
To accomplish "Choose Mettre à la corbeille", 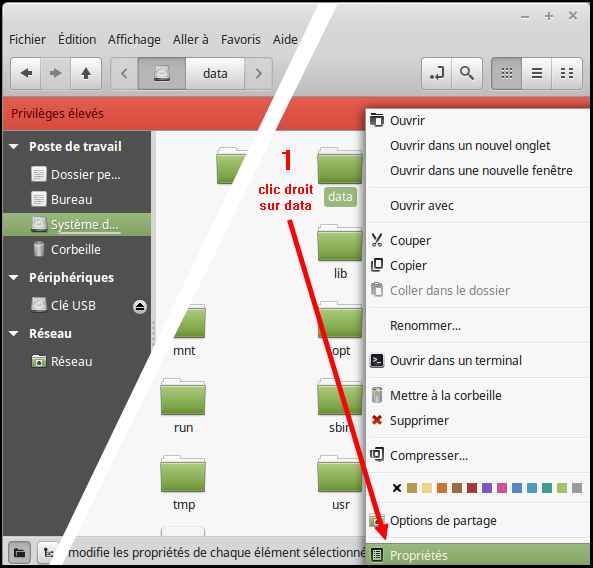I will [478, 396].
